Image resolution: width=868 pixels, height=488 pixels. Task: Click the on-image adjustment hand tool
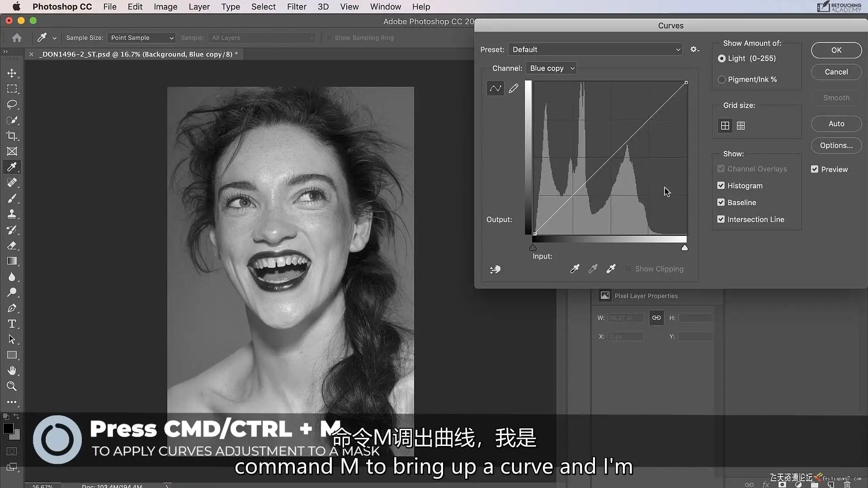(495, 269)
